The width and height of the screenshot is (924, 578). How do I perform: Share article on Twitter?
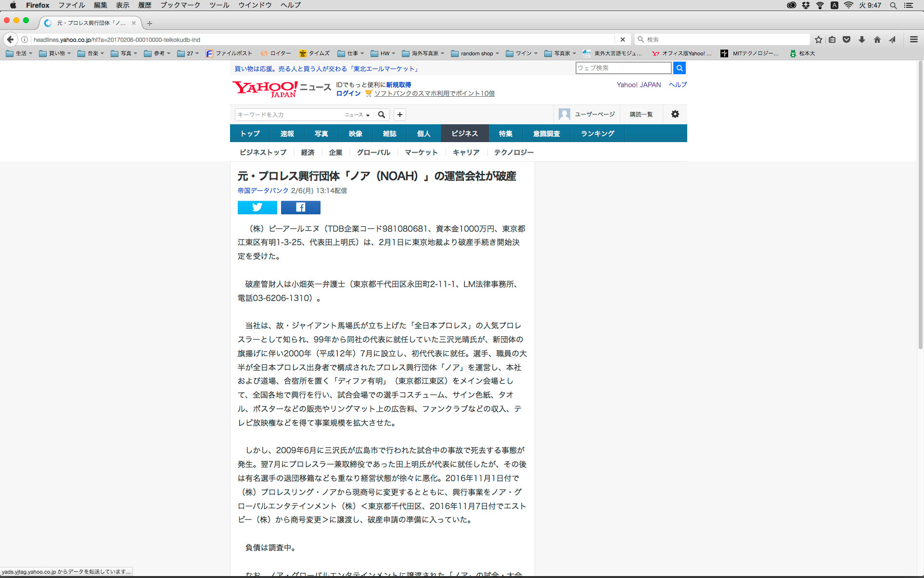[257, 208]
